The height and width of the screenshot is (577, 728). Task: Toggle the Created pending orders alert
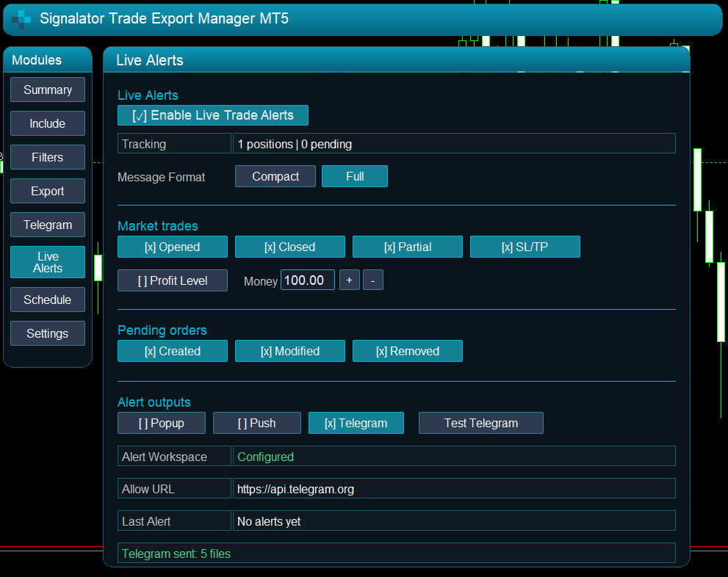tap(172, 351)
